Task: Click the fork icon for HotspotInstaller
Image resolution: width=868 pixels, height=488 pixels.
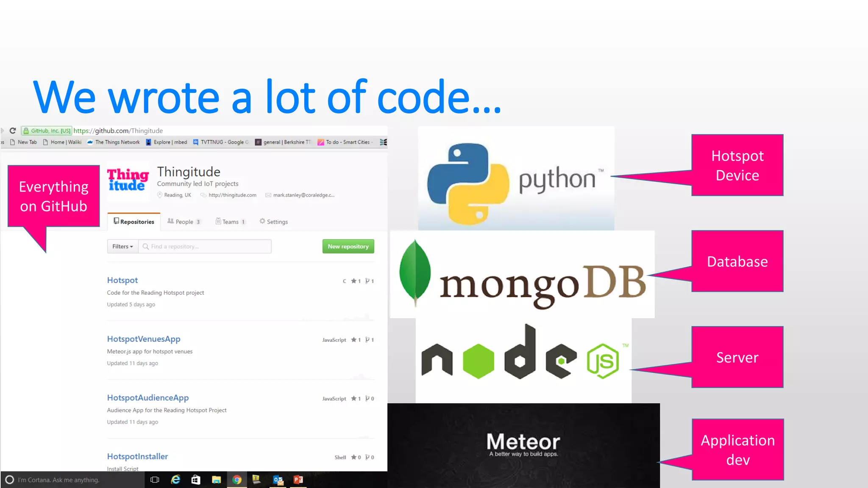Action: (x=367, y=457)
